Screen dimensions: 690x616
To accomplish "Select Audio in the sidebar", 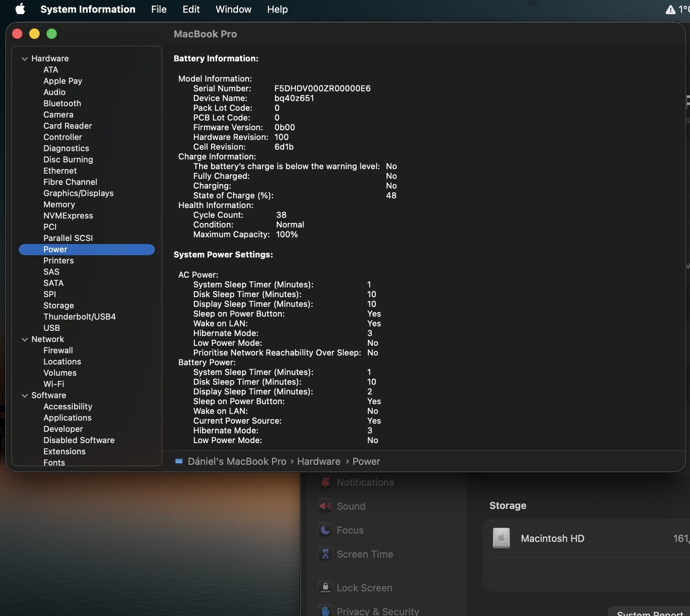I will (54, 92).
